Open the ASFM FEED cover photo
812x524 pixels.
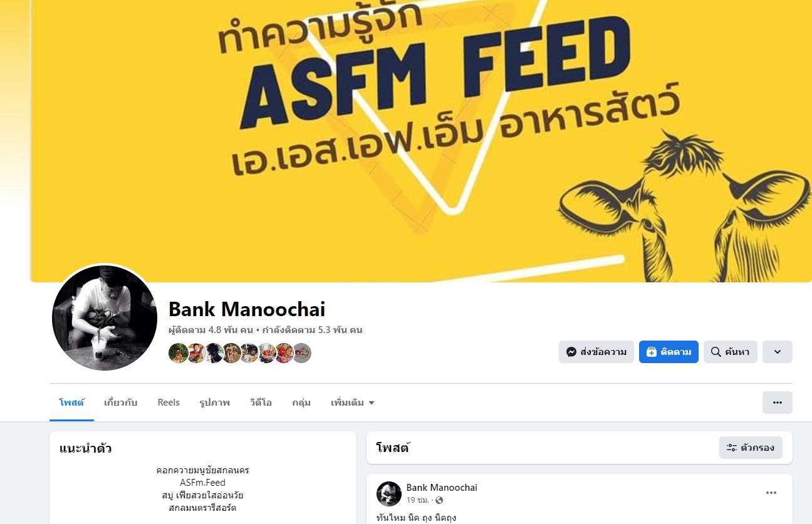pyautogui.click(x=421, y=141)
